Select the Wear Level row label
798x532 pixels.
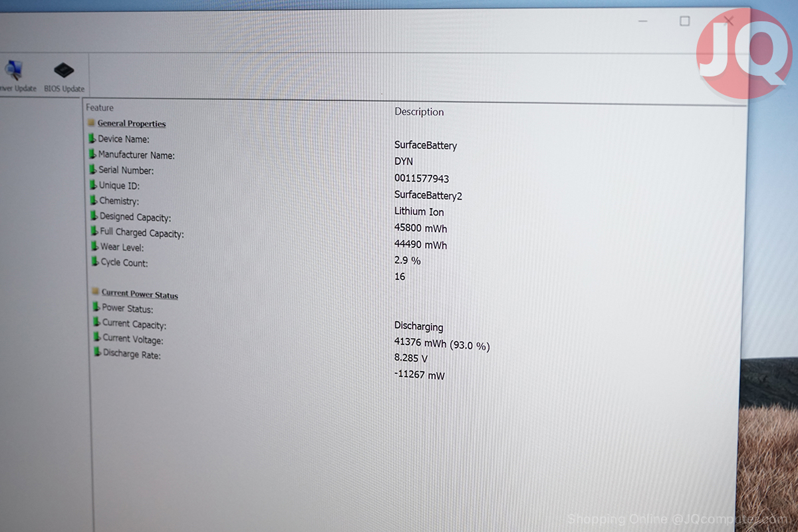click(x=122, y=247)
